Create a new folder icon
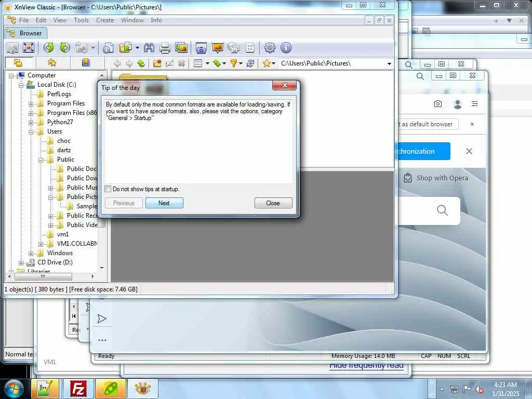The height and width of the screenshot is (399, 532). coord(157,63)
